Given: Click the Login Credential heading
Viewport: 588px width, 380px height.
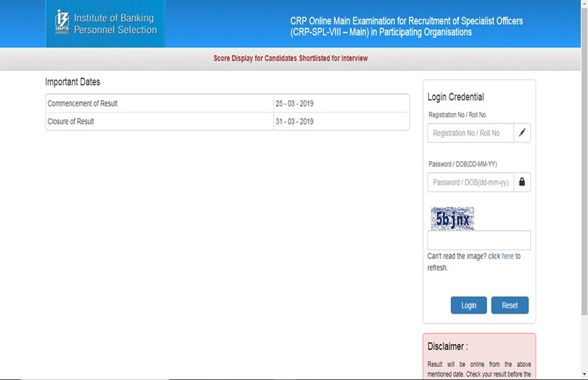Looking at the screenshot, I should (455, 97).
